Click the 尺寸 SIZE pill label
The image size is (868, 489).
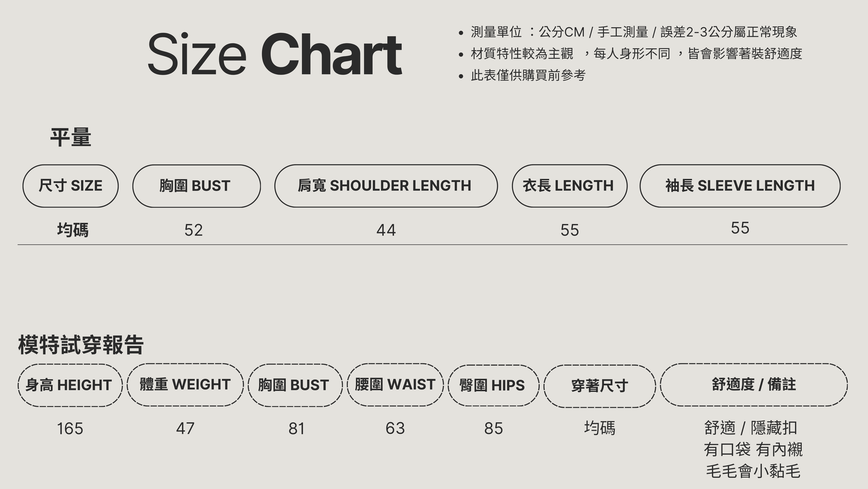pos(70,186)
